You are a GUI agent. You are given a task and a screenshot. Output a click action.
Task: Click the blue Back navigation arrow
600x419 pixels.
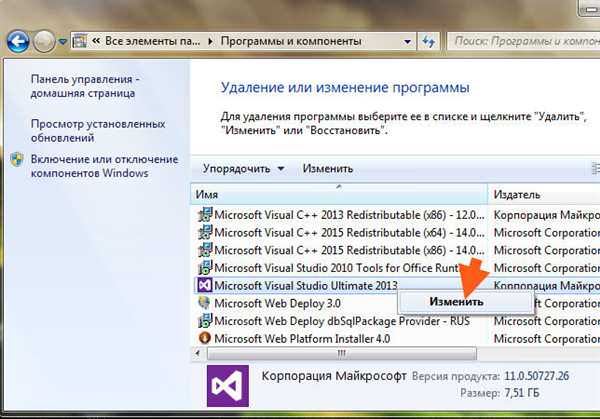pyautogui.click(x=18, y=41)
